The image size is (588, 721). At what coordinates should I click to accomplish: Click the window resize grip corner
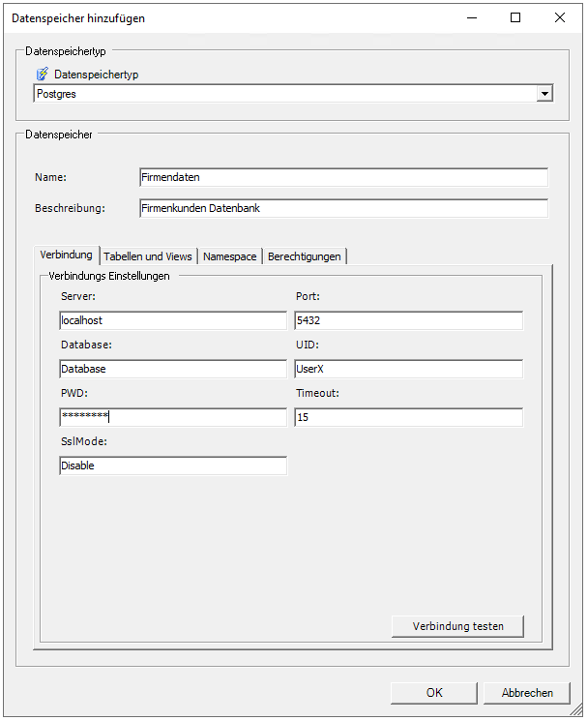pyautogui.click(x=576, y=710)
